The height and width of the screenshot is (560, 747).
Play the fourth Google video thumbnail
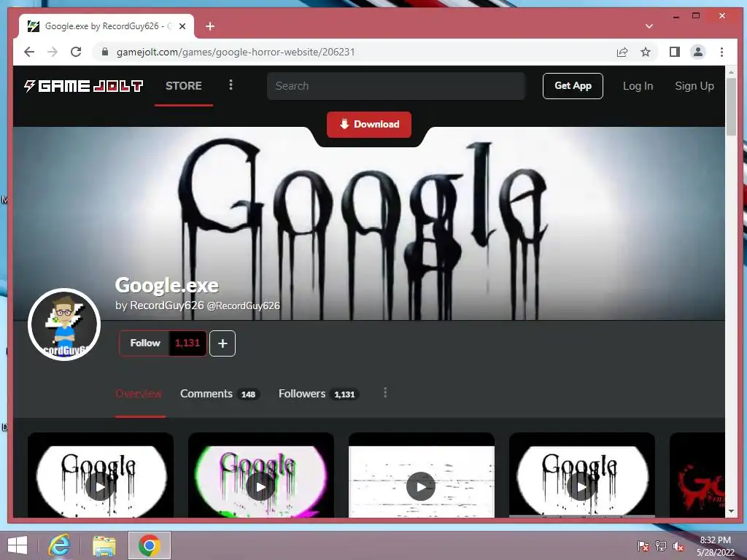(581, 486)
